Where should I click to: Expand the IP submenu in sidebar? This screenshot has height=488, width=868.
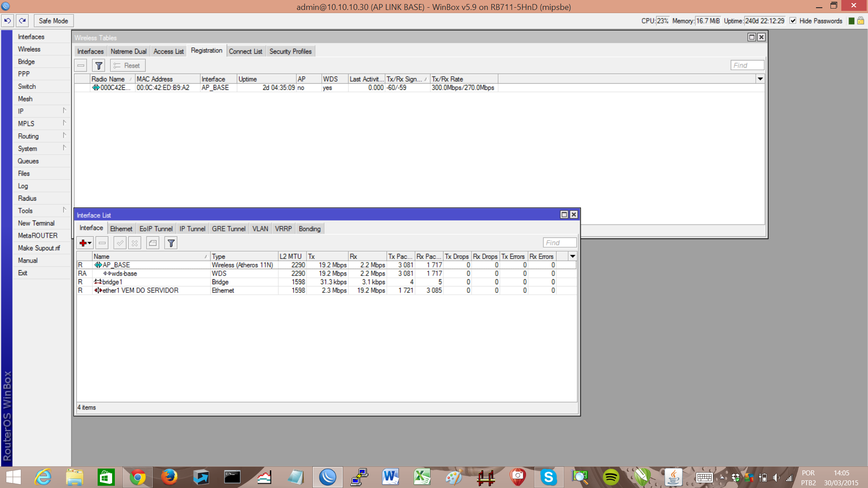pyautogui.click(x=41, y=111)
